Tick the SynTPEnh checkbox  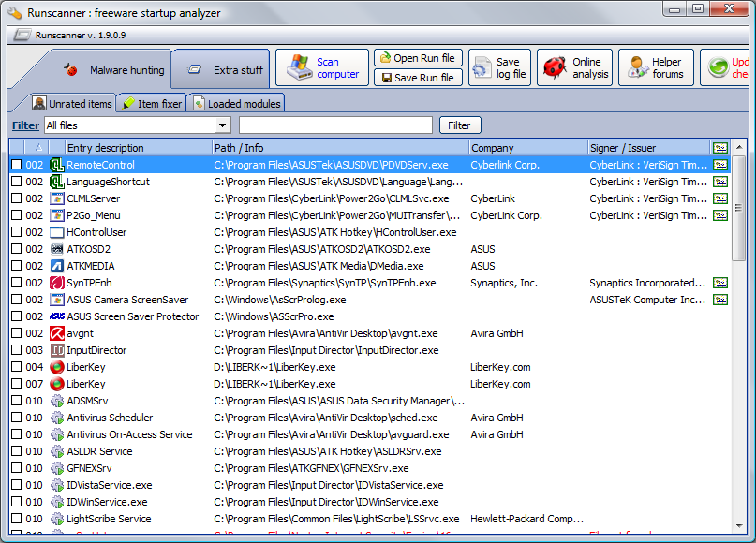pyautogui.click(x=16, y=283)
